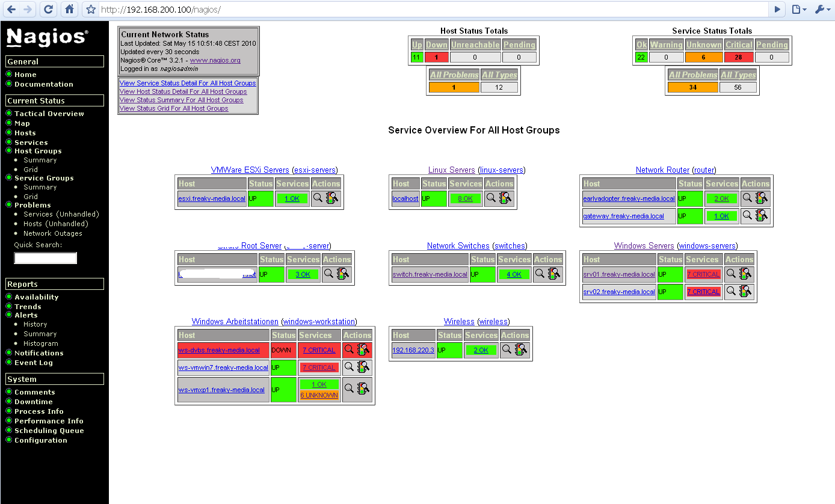Screen dimensions: 835x504
Task: Click traffic-light icon for ws-dvbs.freaky-media.local row
Action: [363, 350]
